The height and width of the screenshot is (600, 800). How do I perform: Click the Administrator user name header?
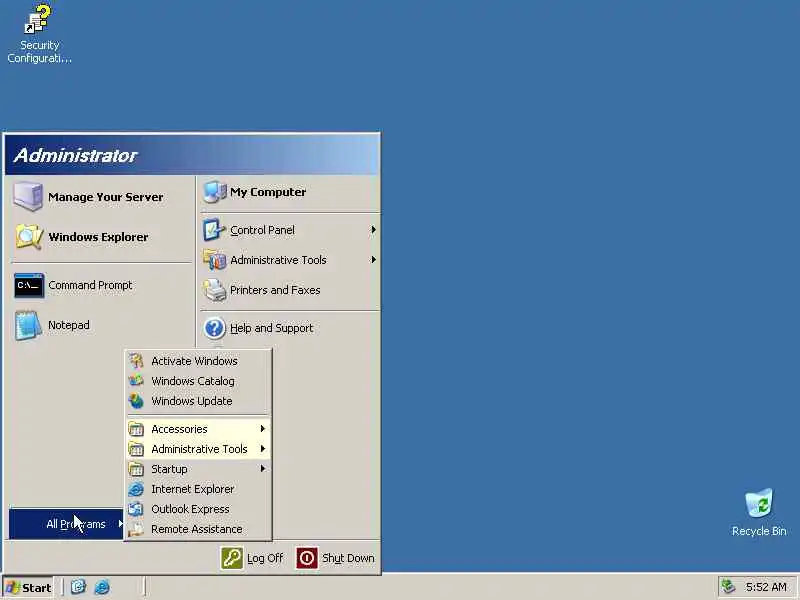tap(76, 155)
